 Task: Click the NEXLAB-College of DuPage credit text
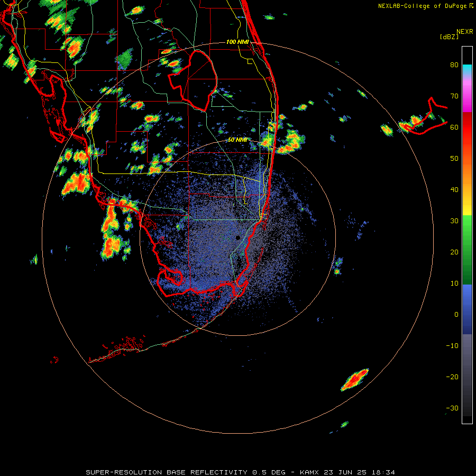tap(423, 6)
